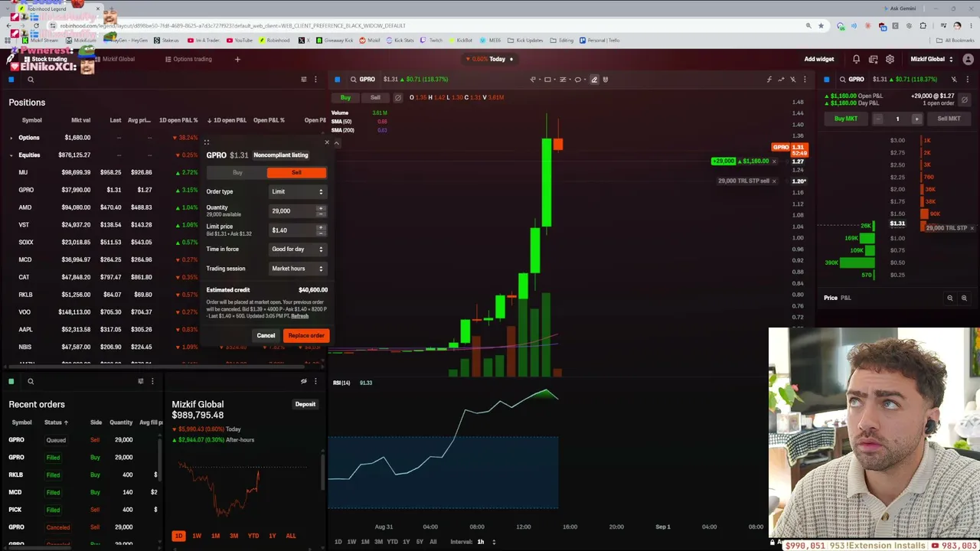Select the pencil annotation tool on chart
The width and height of the screenshot is (980, 551).
pyautogui.click(x=594, y=79)
